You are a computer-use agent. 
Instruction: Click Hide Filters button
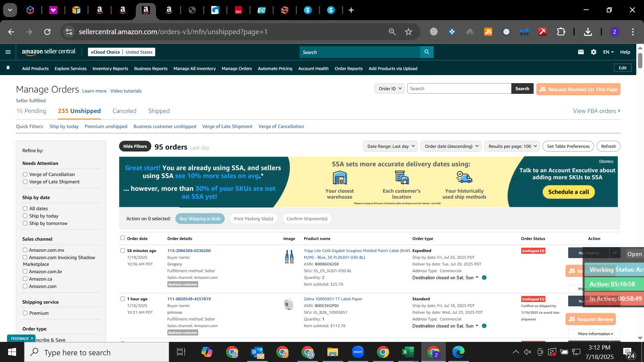tap(135, 146)
